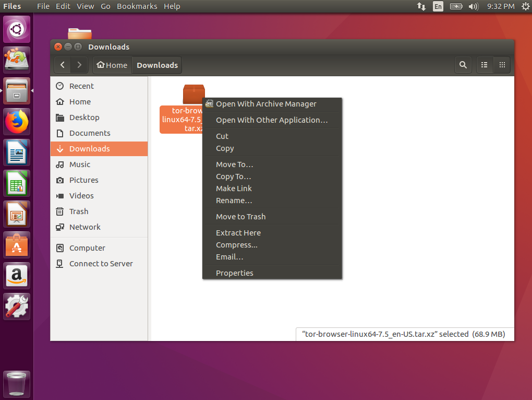Select Move to Trash option

pyautogui.click(x=241, y=217)
